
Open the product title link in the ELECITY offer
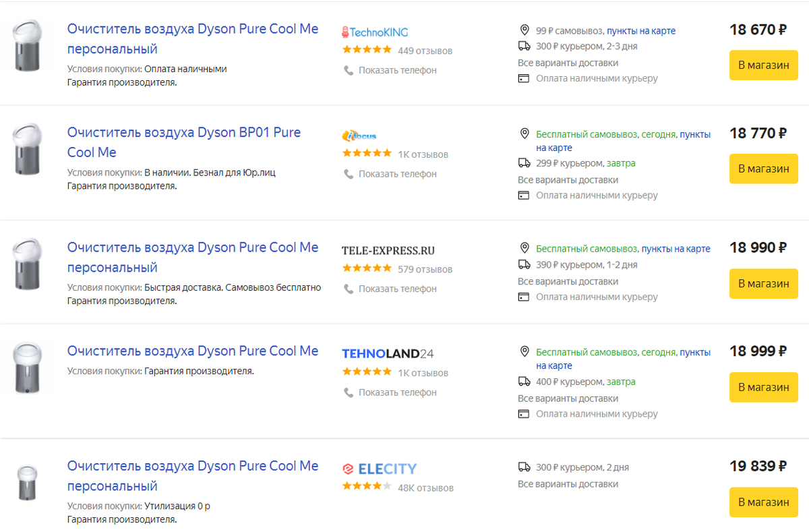[193, 476]
